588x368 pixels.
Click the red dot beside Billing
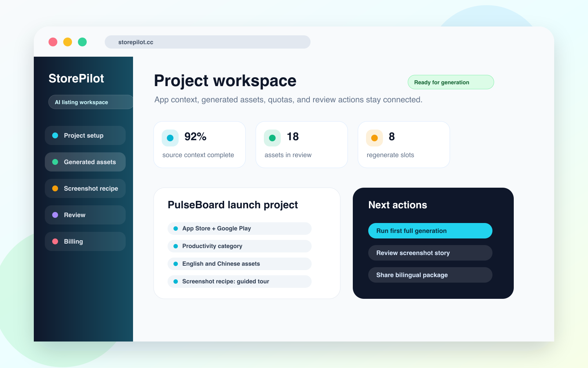click(x=55, y=241)
